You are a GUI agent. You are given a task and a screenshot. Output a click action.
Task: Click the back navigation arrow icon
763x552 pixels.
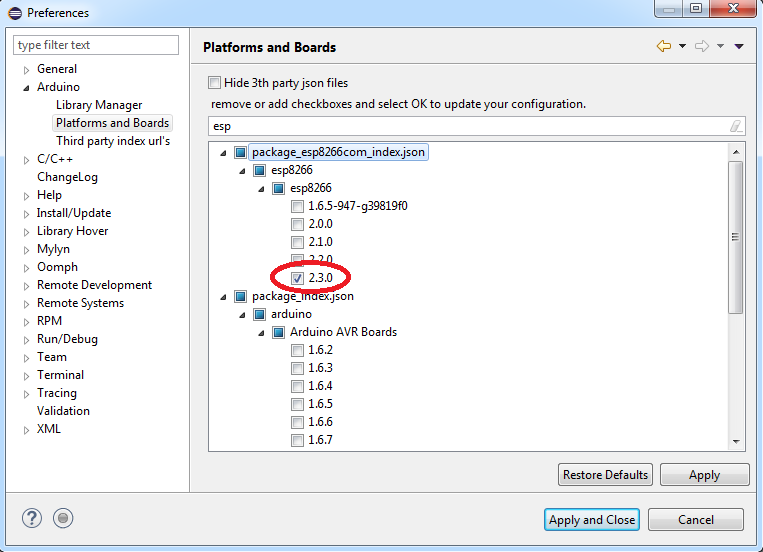click(x=663, y=47)
